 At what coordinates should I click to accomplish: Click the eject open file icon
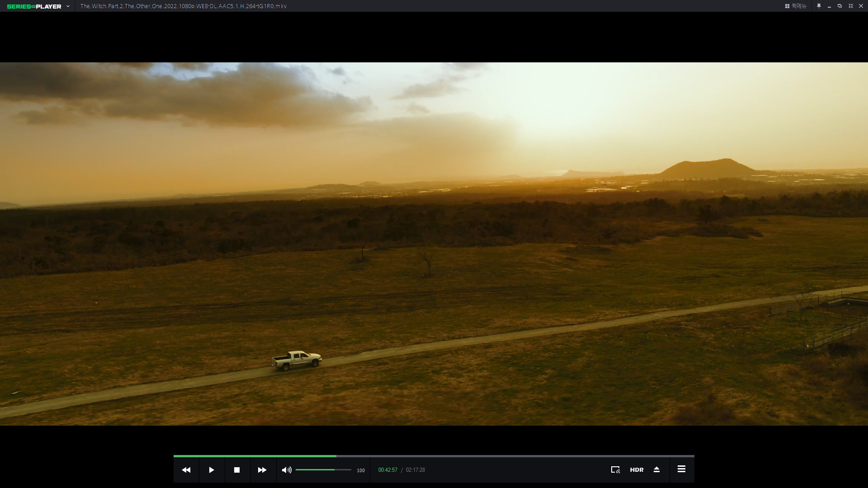tap(656, 470)
